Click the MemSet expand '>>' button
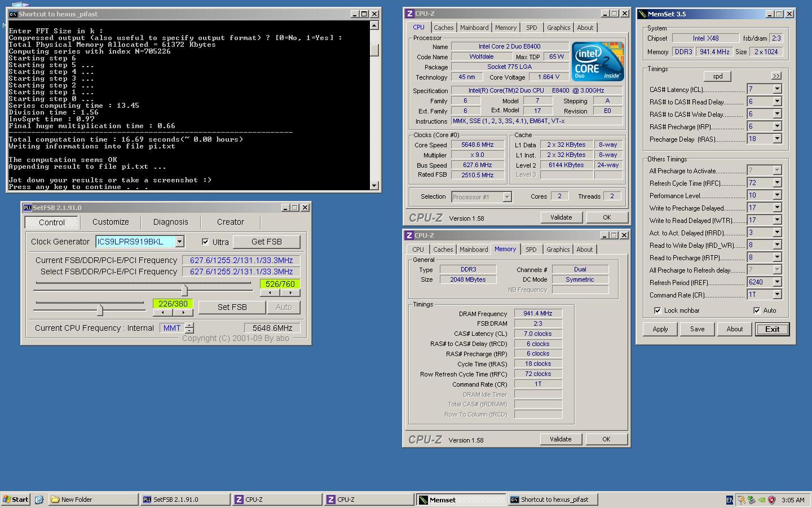The image size is (812, 508). click(776, 76)
